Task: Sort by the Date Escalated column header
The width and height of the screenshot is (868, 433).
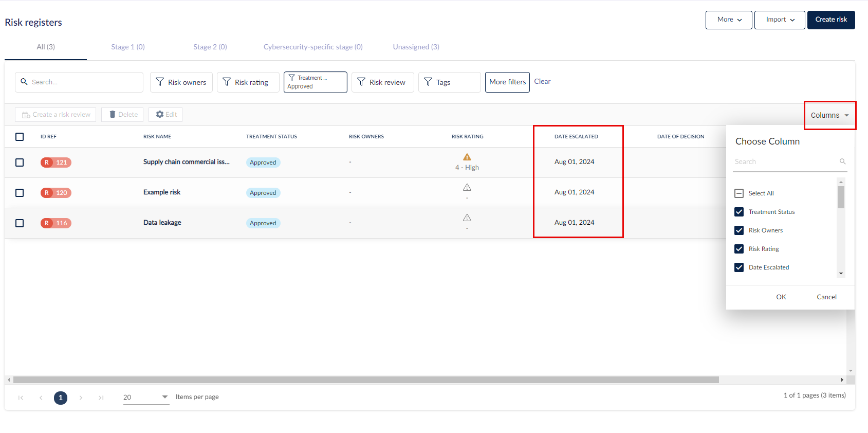Action: click(x=576, y=137)
